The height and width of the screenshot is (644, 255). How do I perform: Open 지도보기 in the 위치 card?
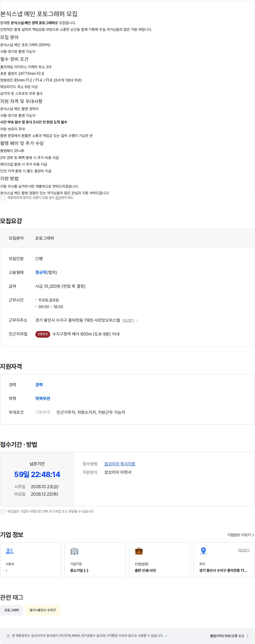pos(244,550)
